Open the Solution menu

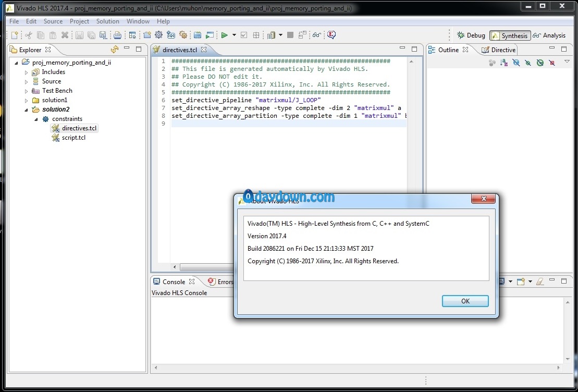[108, 21]
